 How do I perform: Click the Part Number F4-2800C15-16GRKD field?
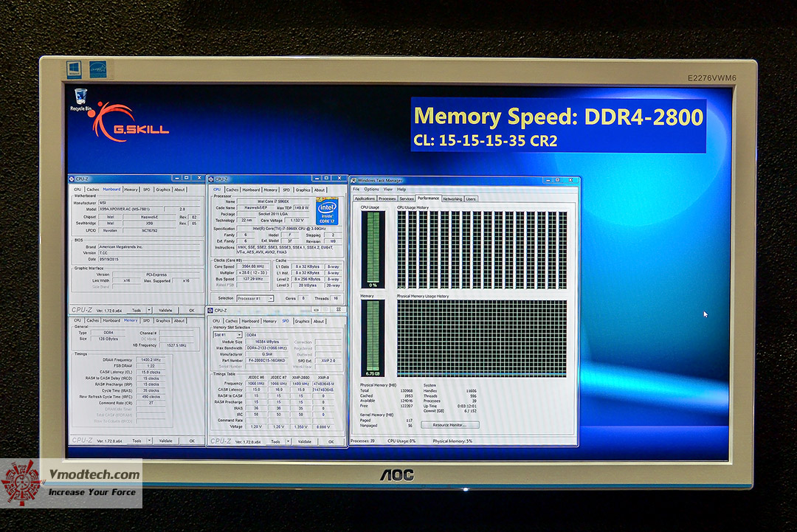click(x=266, y=360)
